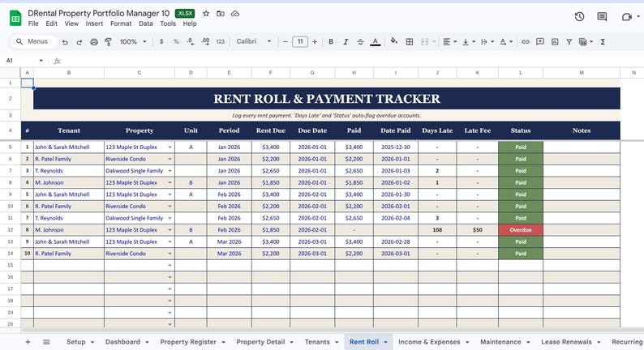Click the Print icon

(94, 42)
